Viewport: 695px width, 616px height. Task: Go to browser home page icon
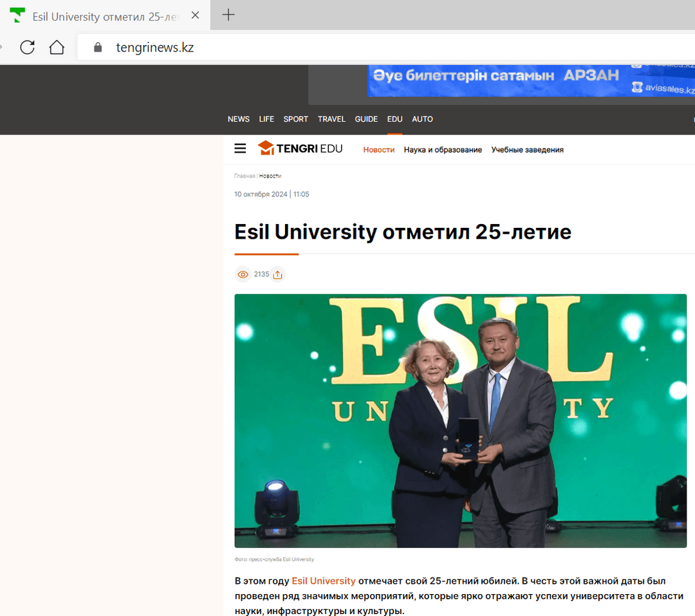click(57, 47)
